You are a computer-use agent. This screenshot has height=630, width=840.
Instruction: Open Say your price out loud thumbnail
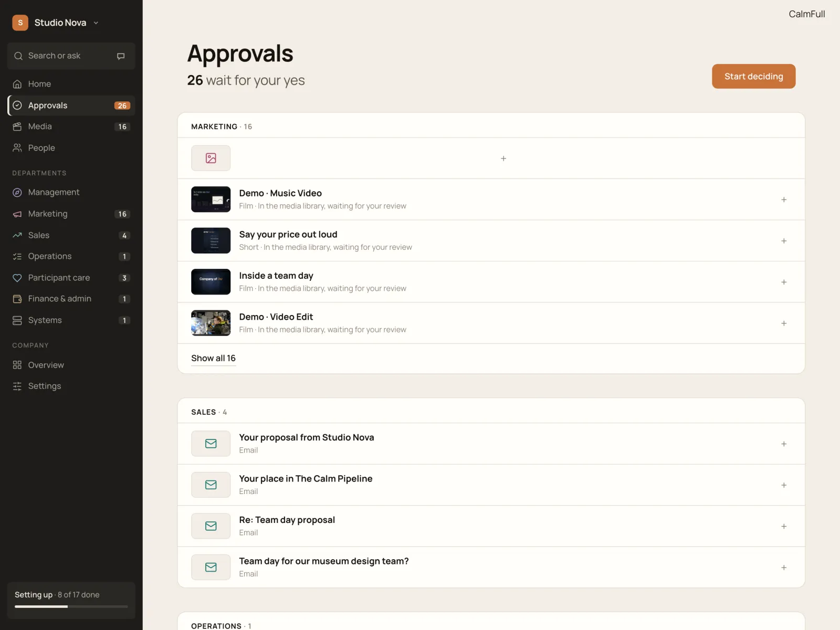pos(211,240)
